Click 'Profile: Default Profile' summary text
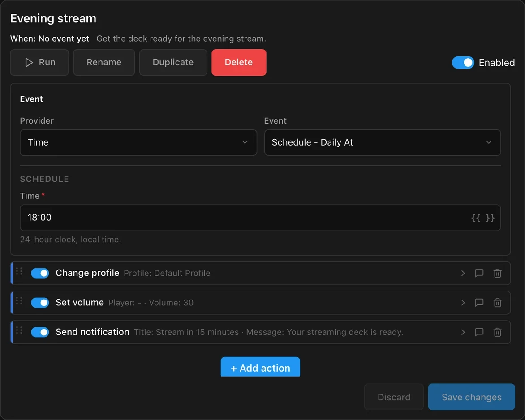Screen dimensions: 525x420 [167, 273]
